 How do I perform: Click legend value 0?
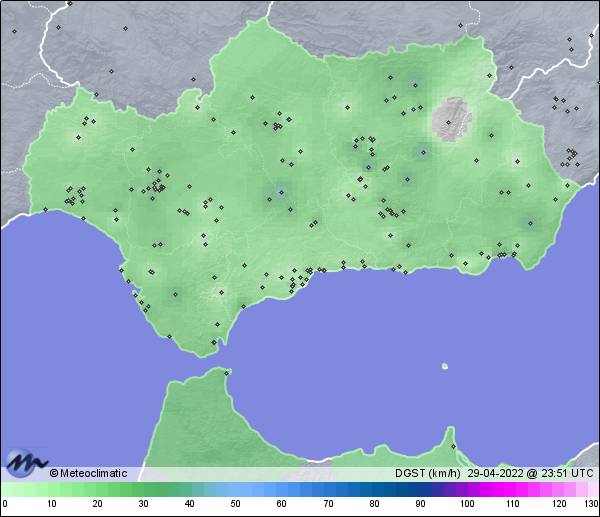(x=5, y=503)
